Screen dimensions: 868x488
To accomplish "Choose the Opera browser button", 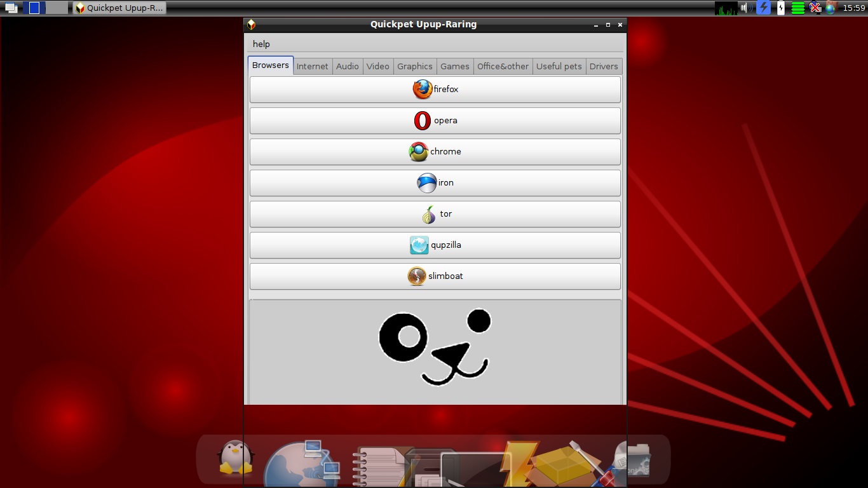I will tap(435, 121).
